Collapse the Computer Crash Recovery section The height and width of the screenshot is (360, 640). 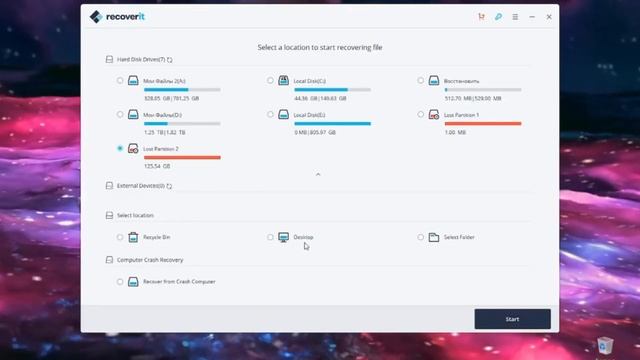click(109, 260)
